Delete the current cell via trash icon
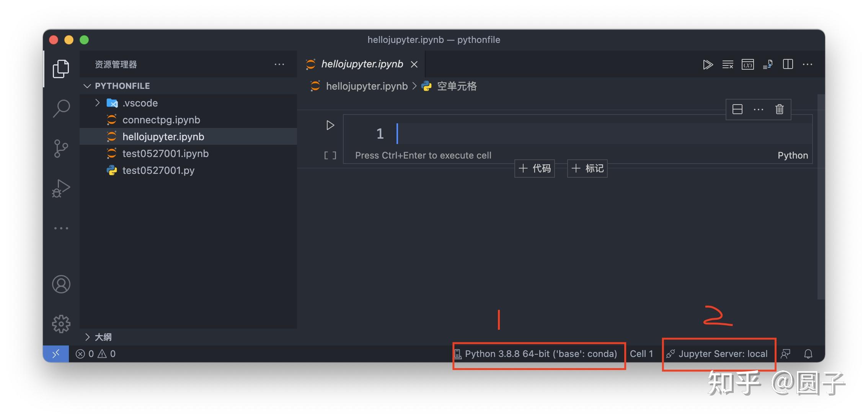Viewport: 868px width, 419px height. (x=779, y=109)
